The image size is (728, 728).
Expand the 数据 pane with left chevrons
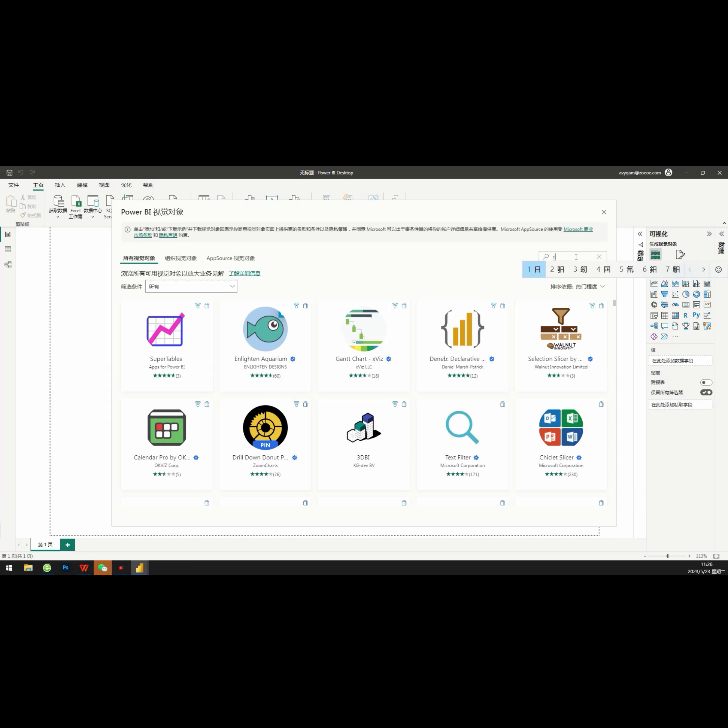pos(722,234)
